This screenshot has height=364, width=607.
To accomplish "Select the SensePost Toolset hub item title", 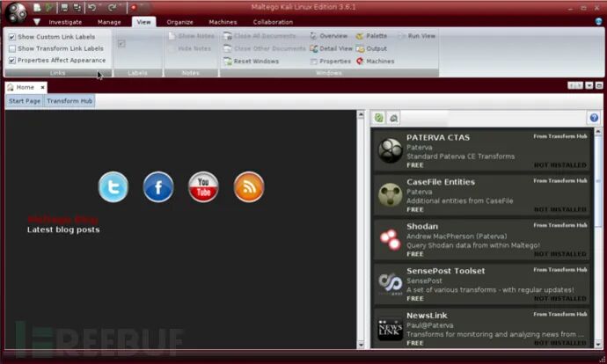I will pyautogui.click(x=445, y=271).
